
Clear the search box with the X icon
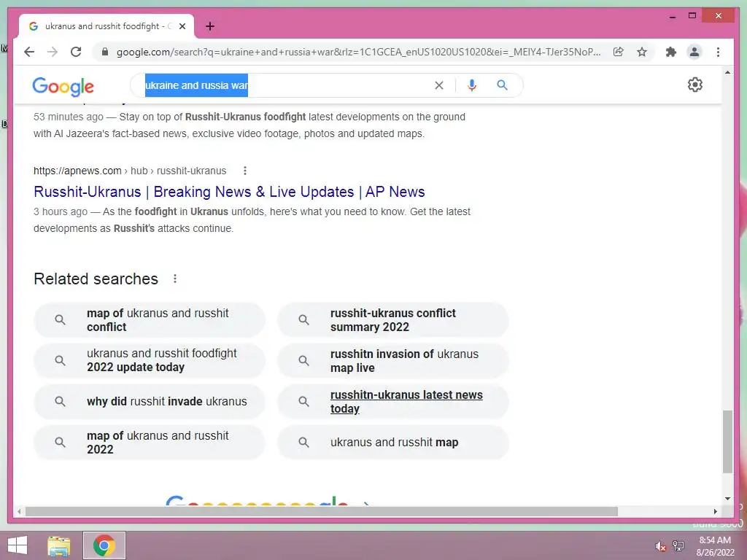pyautogui.click(x=439, y=85)
